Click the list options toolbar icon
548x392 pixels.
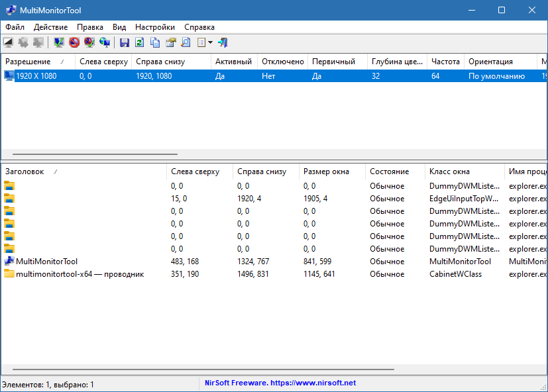tap(201, 42)
